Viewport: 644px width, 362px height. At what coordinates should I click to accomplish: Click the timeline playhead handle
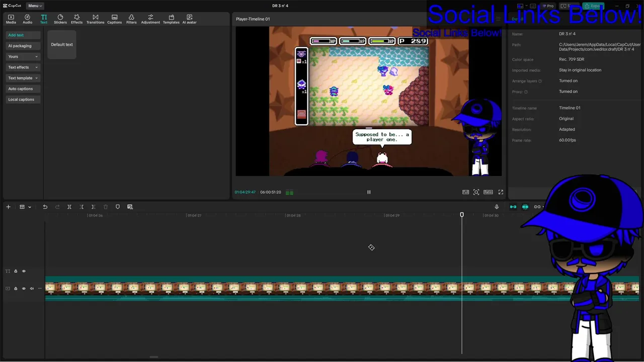(462, 215)
